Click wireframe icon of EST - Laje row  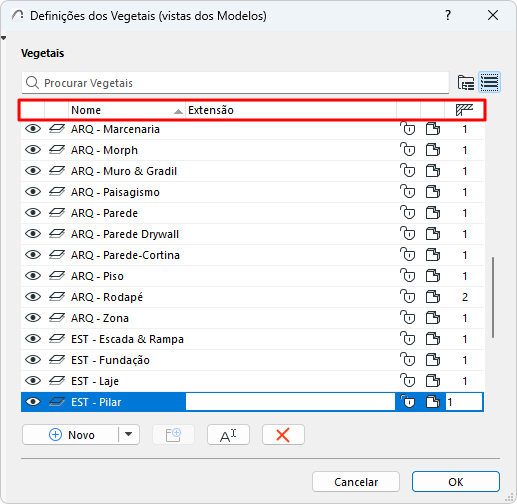point(57,381)
